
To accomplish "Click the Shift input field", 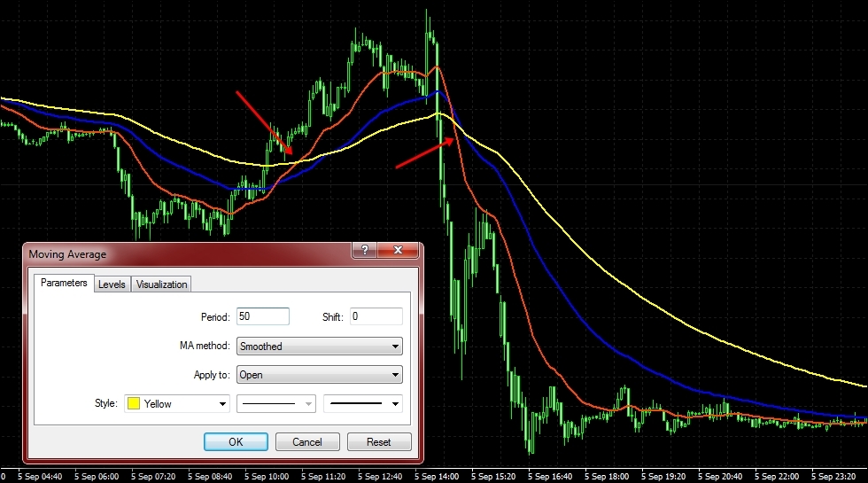I will pos(376,316).
